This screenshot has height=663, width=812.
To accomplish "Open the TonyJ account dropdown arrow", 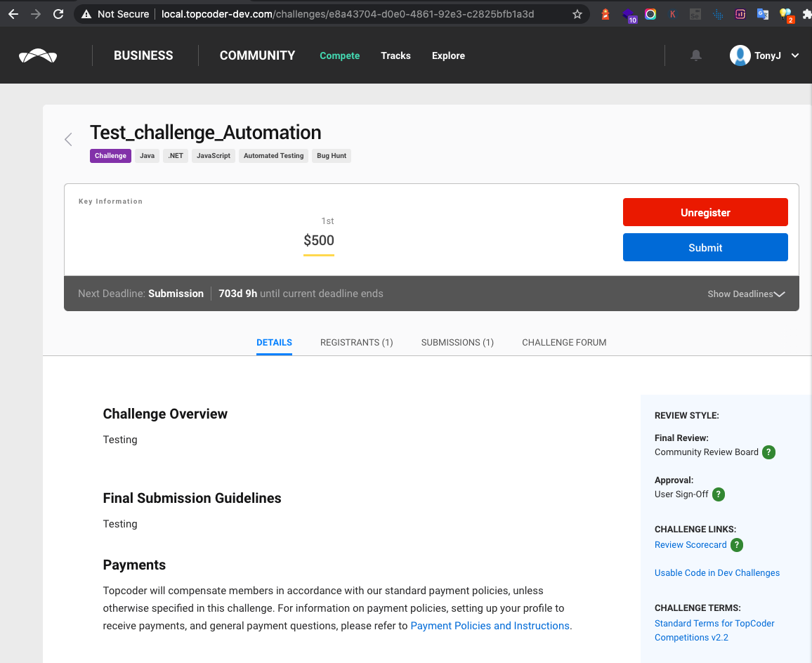I will [x=794, y=55].
